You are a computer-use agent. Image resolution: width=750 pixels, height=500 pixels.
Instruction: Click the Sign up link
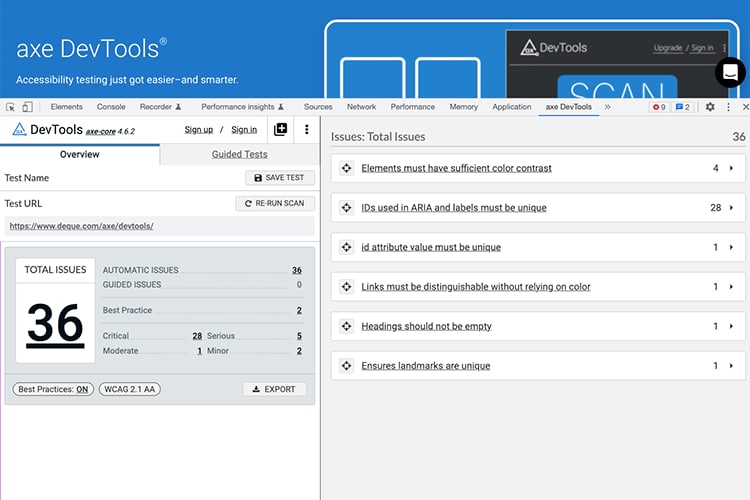click(199, 130)
